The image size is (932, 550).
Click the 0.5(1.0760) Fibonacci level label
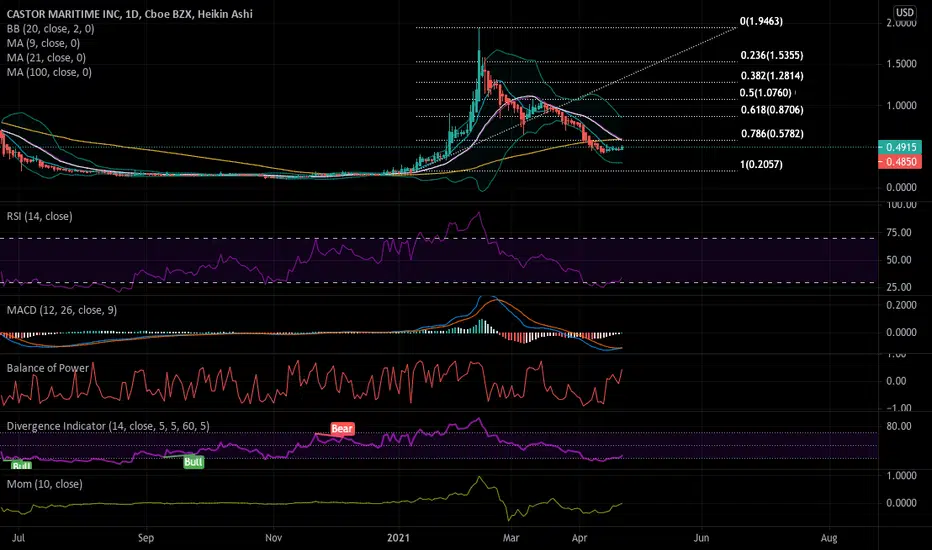point(766,93)
